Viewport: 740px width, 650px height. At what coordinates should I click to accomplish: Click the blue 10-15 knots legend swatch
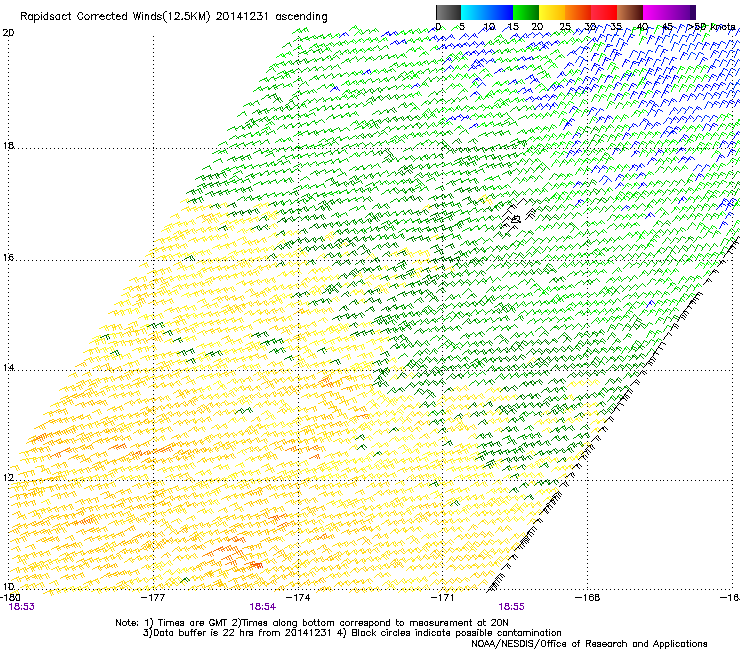499,12
